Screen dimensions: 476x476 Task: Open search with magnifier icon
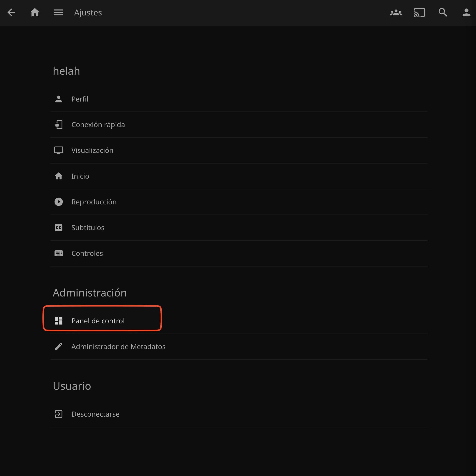(443, 13)
